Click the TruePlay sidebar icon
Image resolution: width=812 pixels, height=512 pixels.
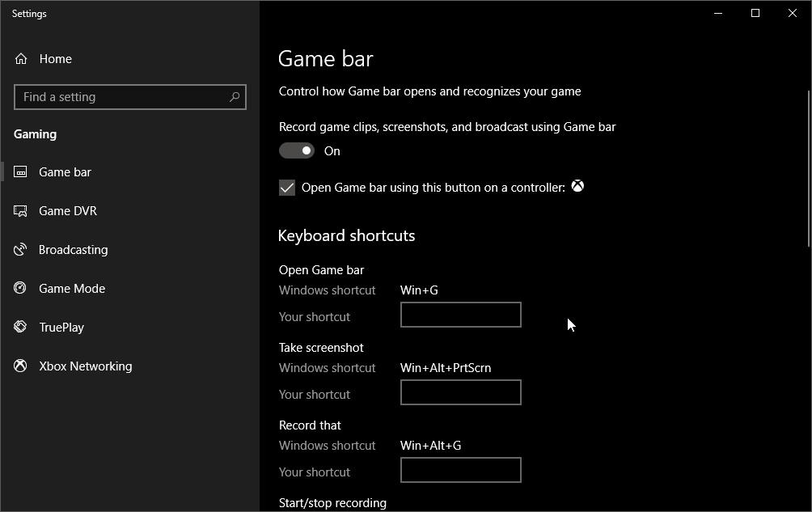click(20, 327)
